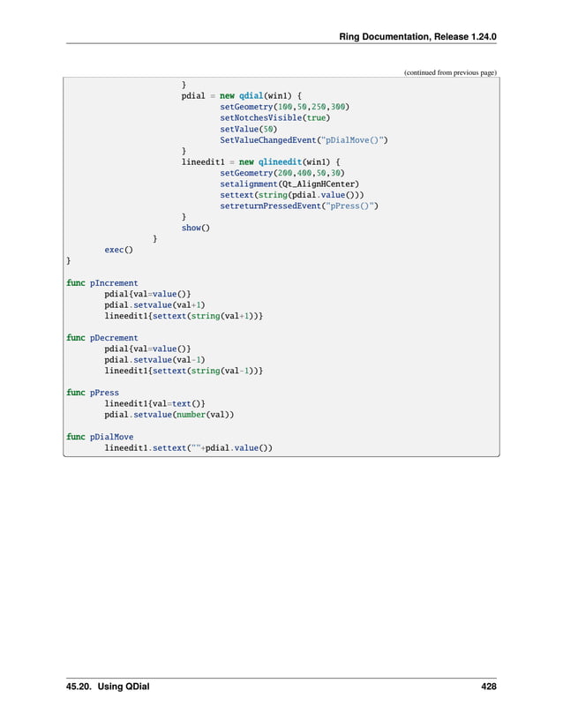This screenshot has height=728, width=563.
Task: Click the '(continued from previous page)' note
Action: point(450,72)
